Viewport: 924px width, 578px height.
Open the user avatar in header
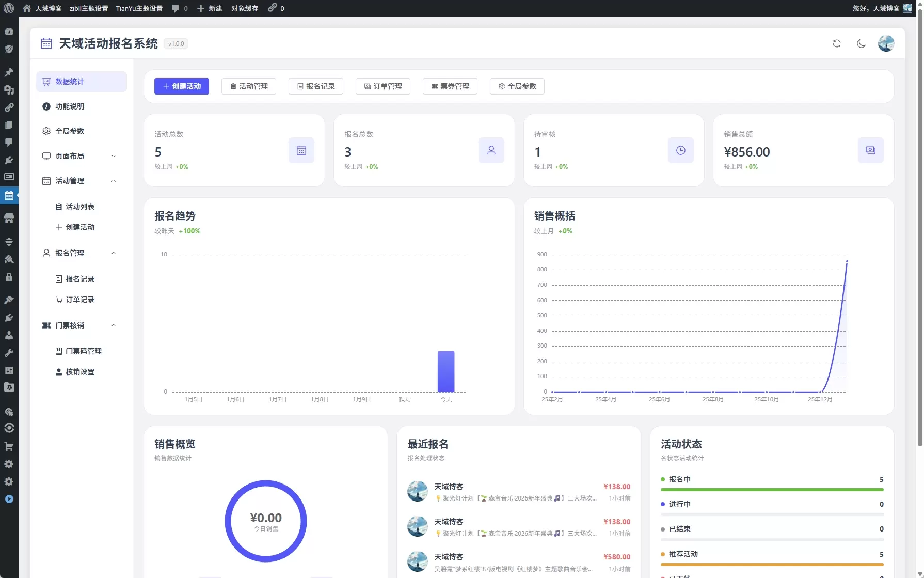(886, 43)
